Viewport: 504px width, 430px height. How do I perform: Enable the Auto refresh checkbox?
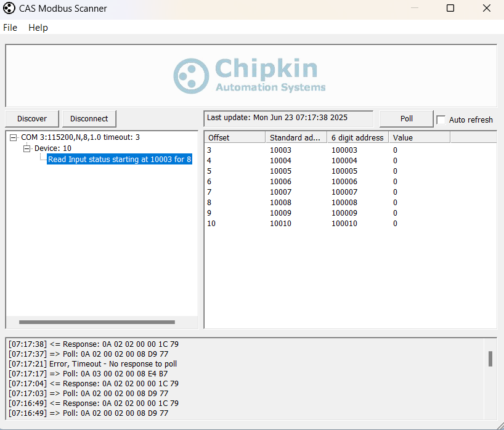coord(441,120)
